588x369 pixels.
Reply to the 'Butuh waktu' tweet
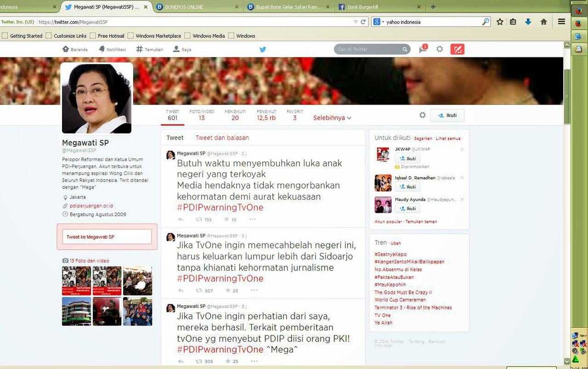pos(181,219)
